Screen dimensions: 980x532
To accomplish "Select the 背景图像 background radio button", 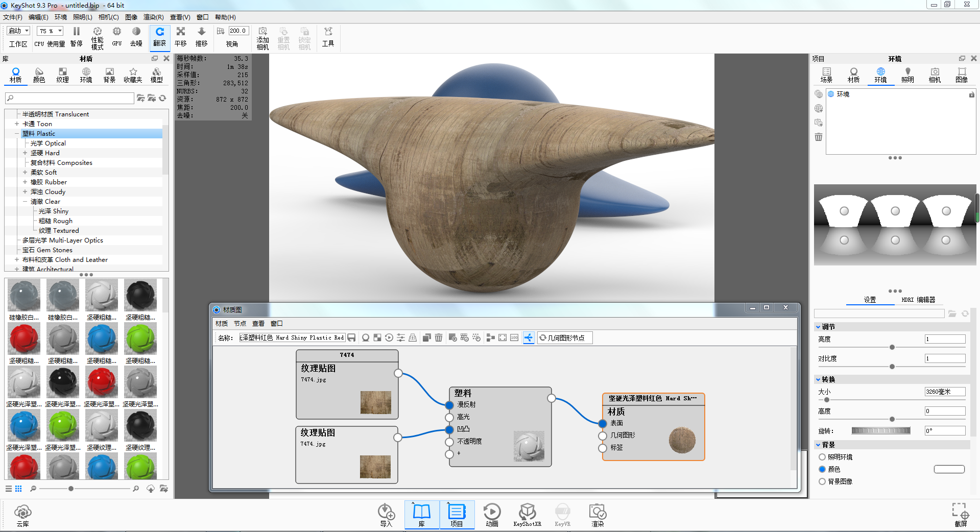I will click(822, 481).
